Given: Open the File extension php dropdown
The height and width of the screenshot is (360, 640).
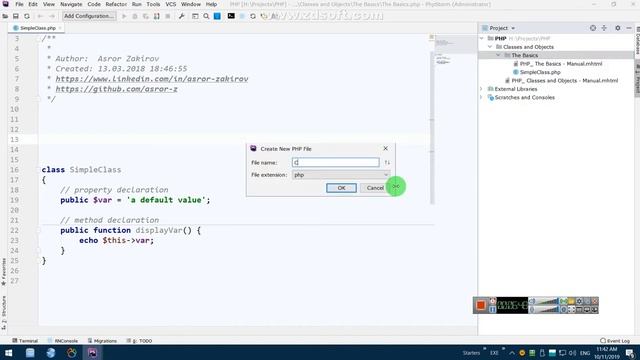Looking at the screenshot, I should click(340, 175).
